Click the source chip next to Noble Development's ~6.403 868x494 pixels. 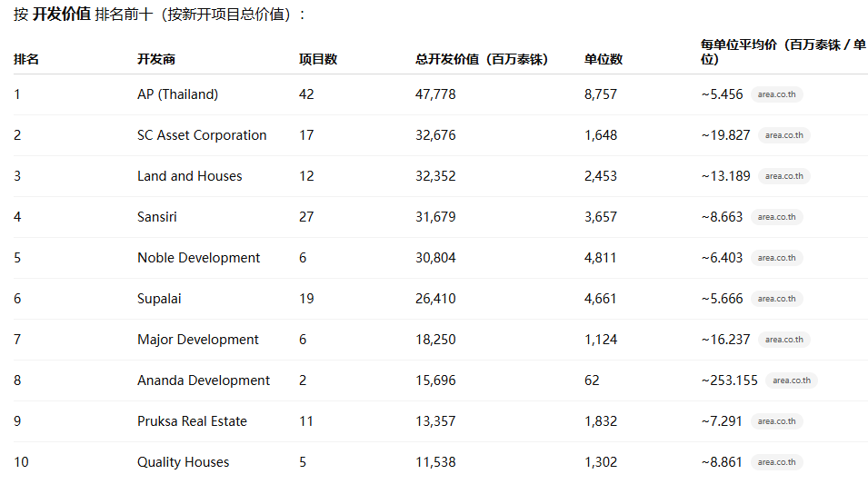[776, 258]
